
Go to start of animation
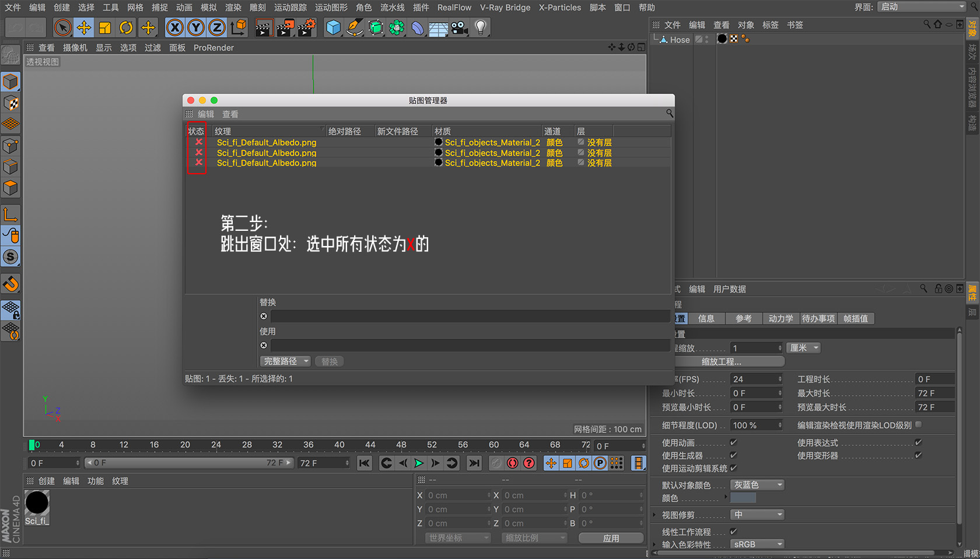[x=365, y=463]
